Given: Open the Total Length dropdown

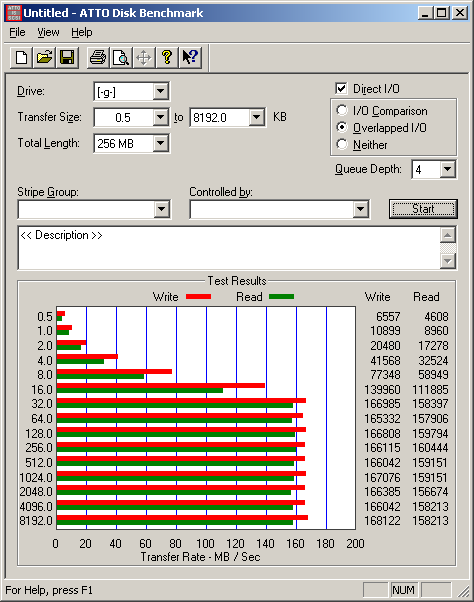Looking at the screenshot, I should (161, 144).
